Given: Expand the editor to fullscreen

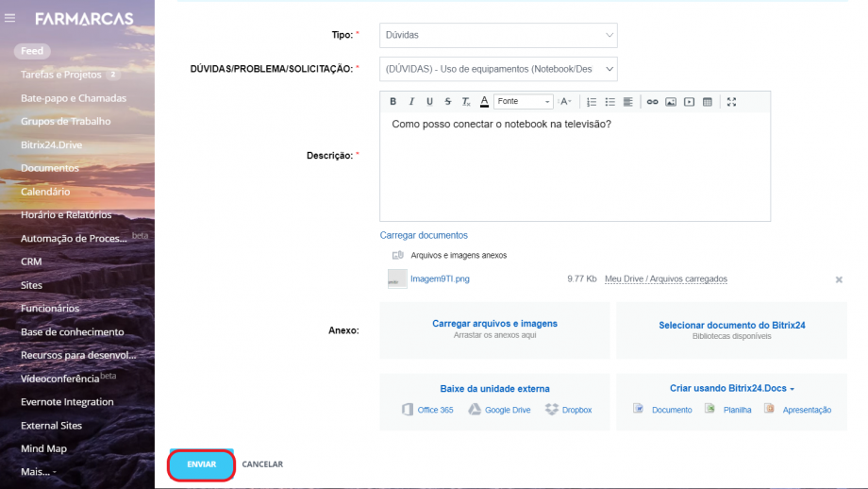Looking at the screenshot, I should coord(731,102).
